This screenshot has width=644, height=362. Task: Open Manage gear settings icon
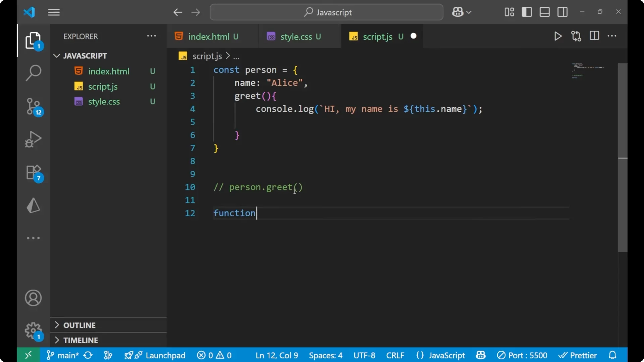(x=33, y=331)
